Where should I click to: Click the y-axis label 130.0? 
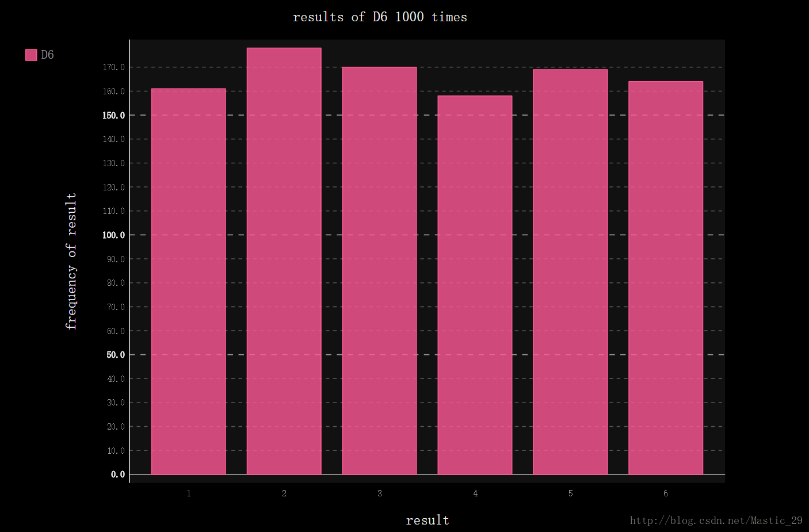coord(114,163)
